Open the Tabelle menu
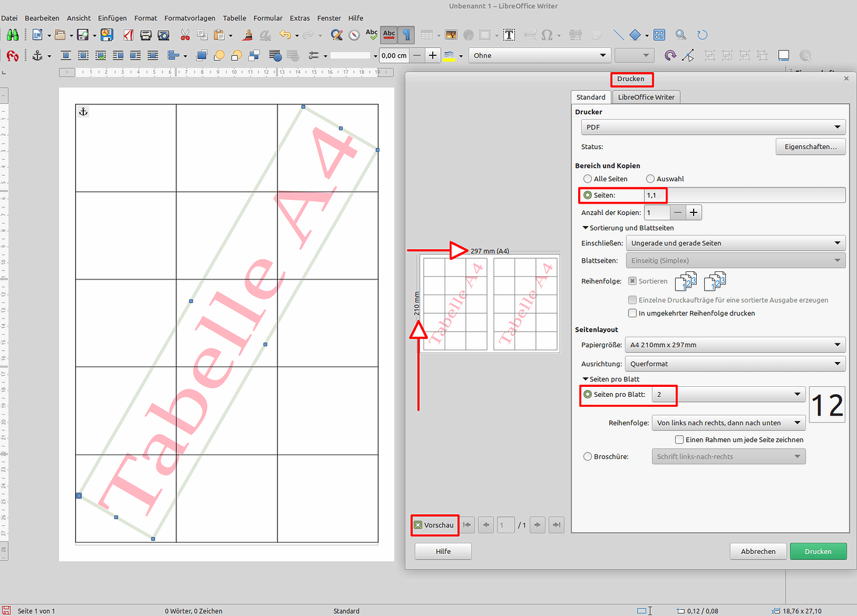The height and width of the screenshot is (616, 857). (235, 18)
